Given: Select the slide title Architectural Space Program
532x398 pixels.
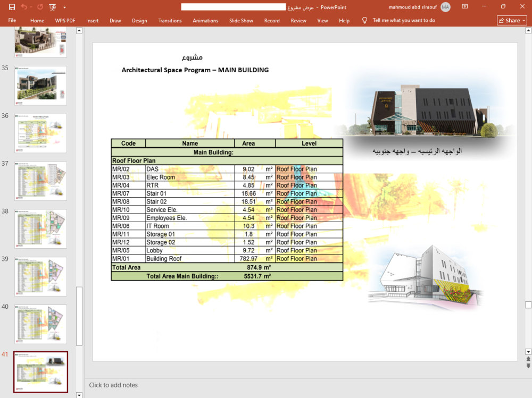Looking at the screenshot, I should 195,70.
